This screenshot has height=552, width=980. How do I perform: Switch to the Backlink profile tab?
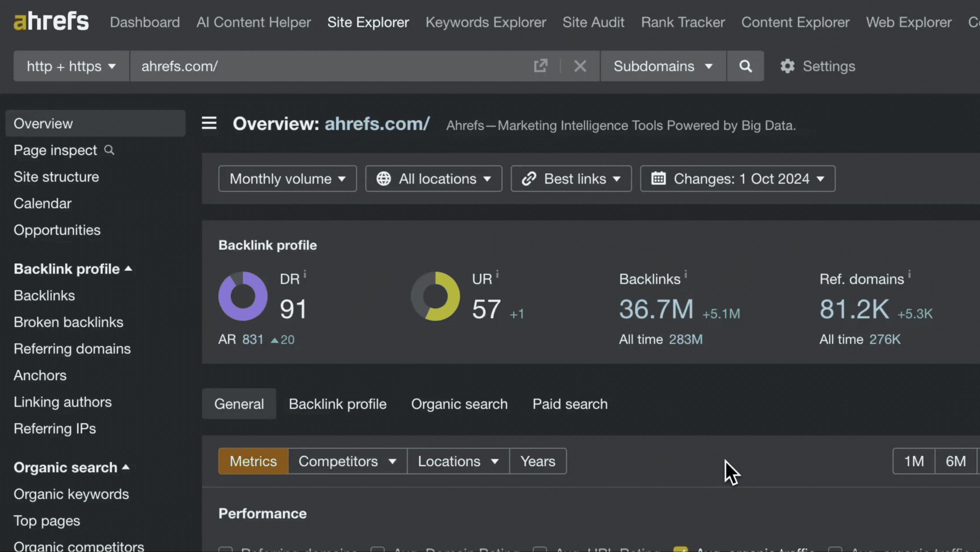tap(338, 404)
